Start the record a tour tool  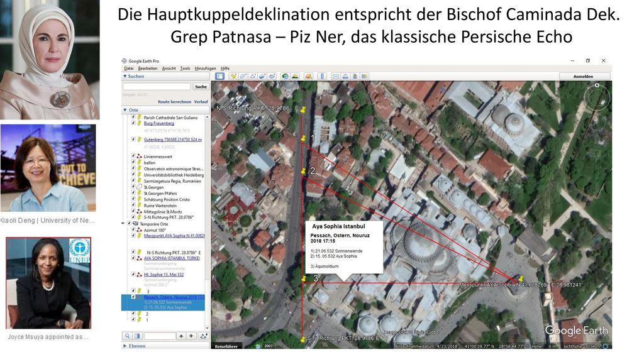coord(272,76)
